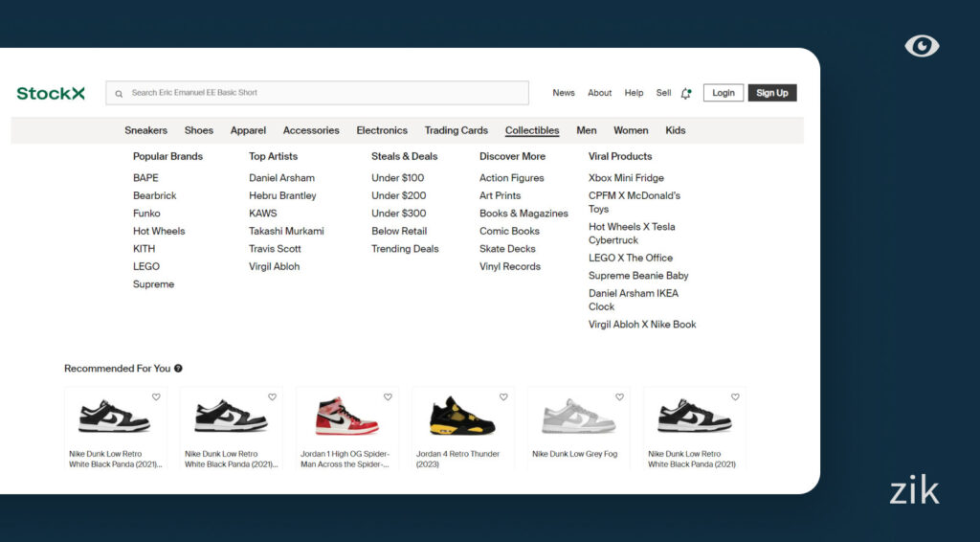This screenshot has height=542, width=980.
Task: Favorite the Jordan 4 Retro Thunder with heart
Action: 503,396
